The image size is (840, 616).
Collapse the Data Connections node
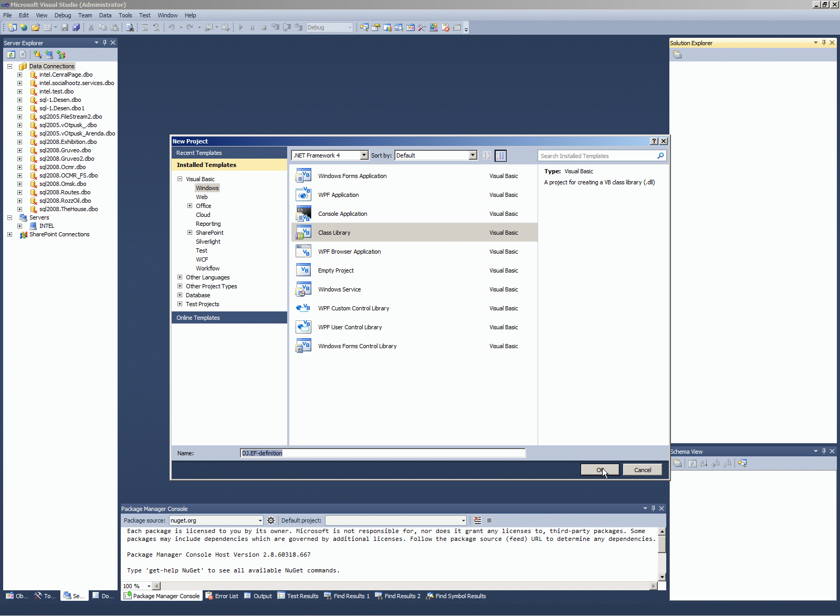pyautogui.click(x=9, y=66)
